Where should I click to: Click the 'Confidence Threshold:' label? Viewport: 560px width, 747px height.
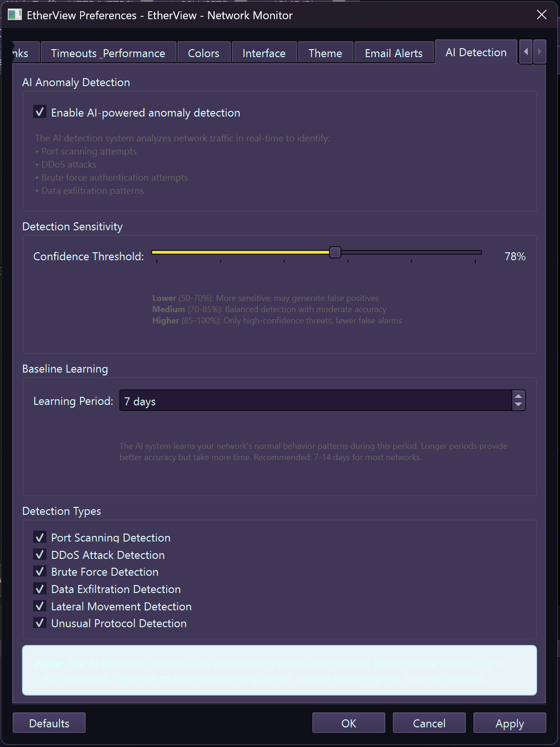tap(88, 256)
